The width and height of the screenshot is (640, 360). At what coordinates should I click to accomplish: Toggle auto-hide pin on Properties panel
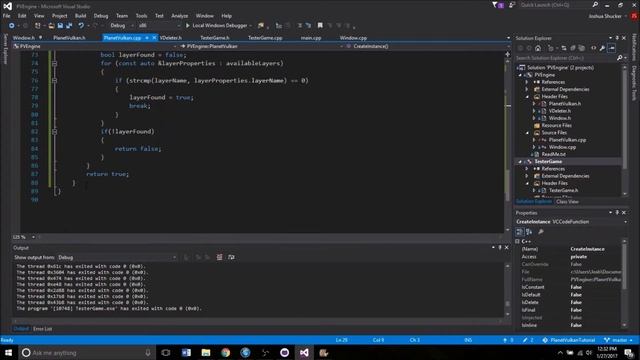(617, 213)
